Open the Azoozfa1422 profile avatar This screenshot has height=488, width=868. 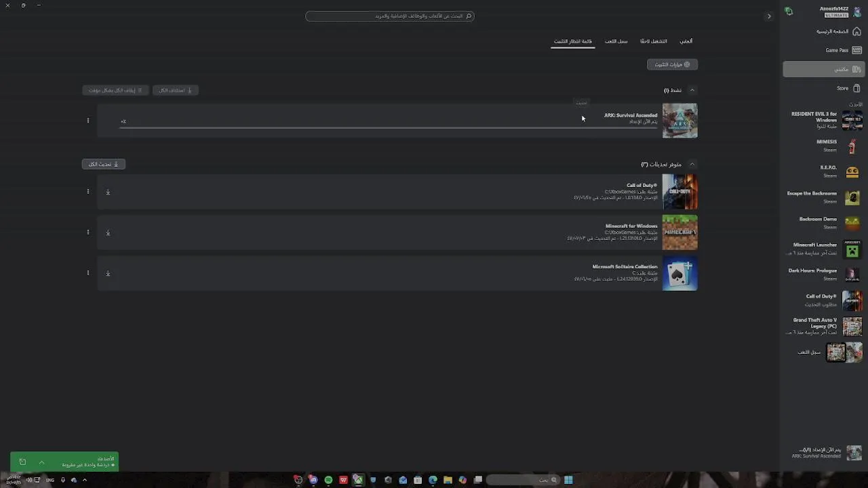tap(857, 12)
